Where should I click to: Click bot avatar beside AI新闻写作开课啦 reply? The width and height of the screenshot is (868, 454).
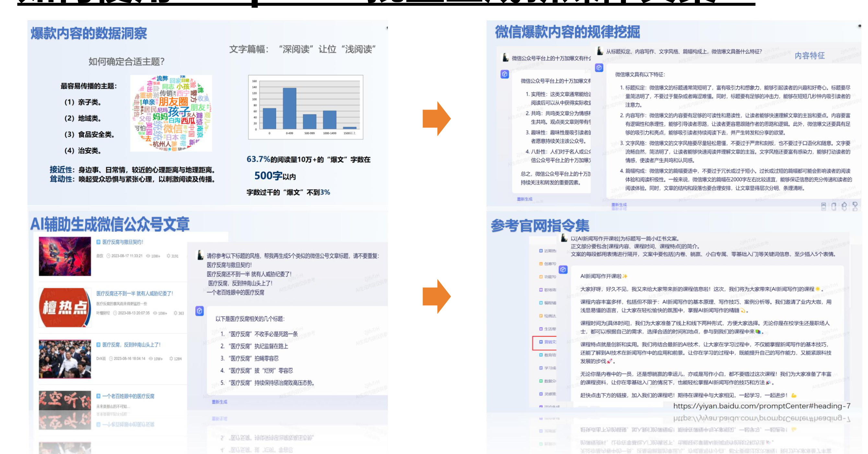click(x=563, y=270)
